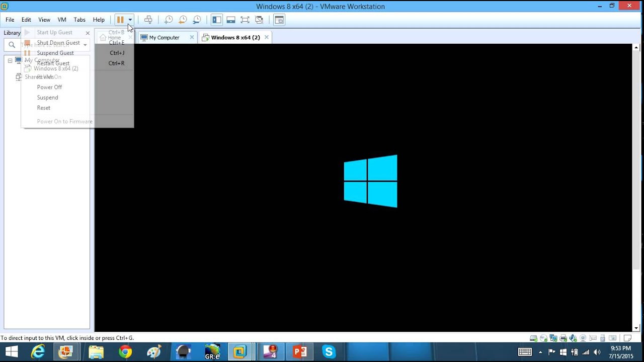This screenshot has height=362, width=644.
Task: Toggle the thumbnail bar view
Action: (231, 20)
